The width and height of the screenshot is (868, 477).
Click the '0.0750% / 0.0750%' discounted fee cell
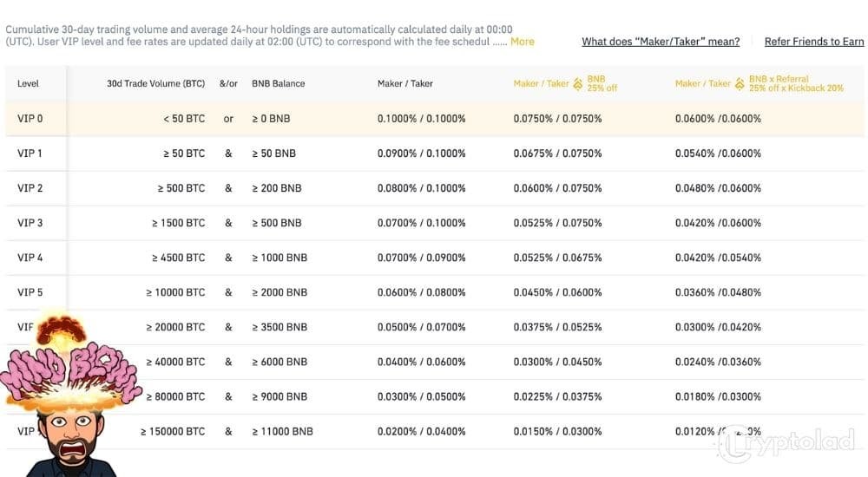tap(557, 119)
